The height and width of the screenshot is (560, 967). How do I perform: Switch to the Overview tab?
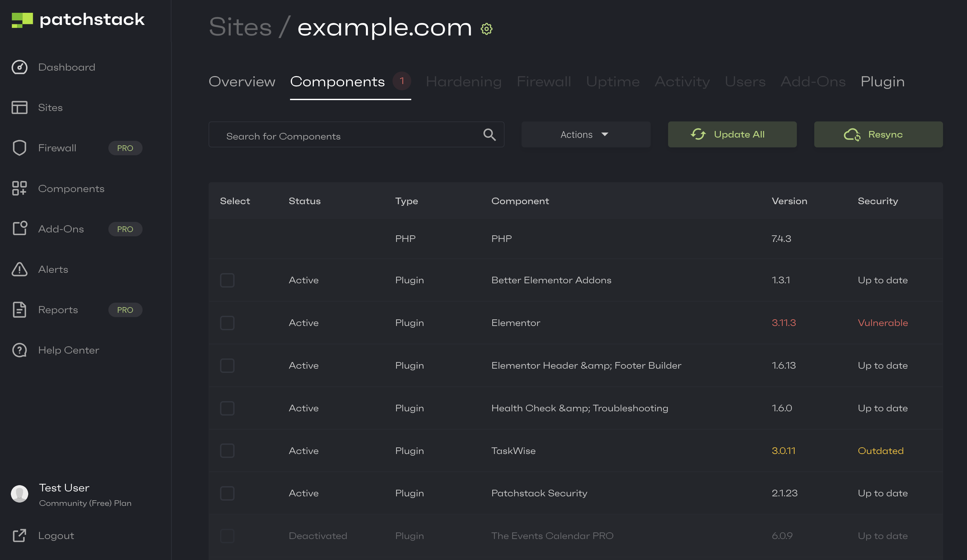[x=242, y=82]
